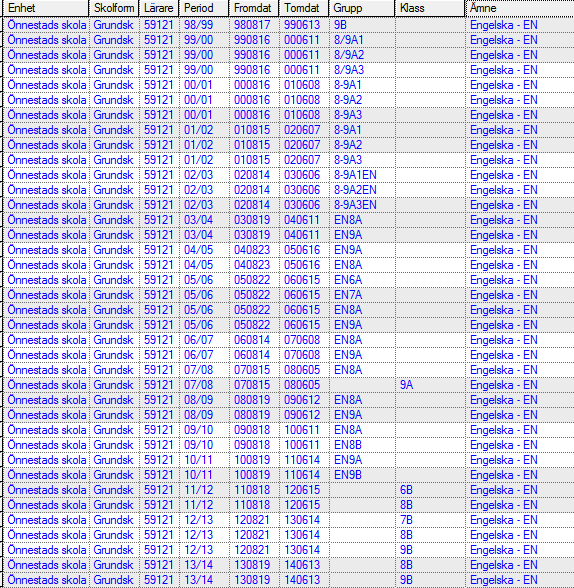Click the Skolform column header
Screen dimensions: 574x588
pyautogui.click(x=114, y=8)
